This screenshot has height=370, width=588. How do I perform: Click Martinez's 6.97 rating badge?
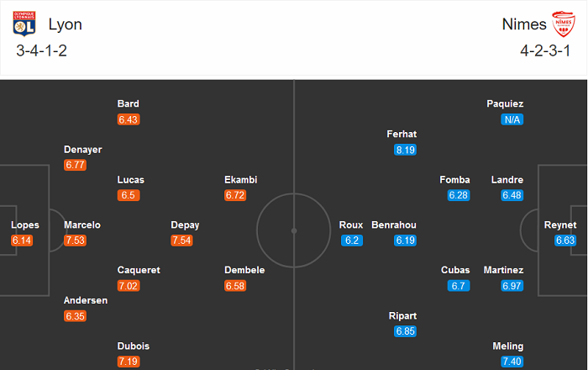coord(512,286)
